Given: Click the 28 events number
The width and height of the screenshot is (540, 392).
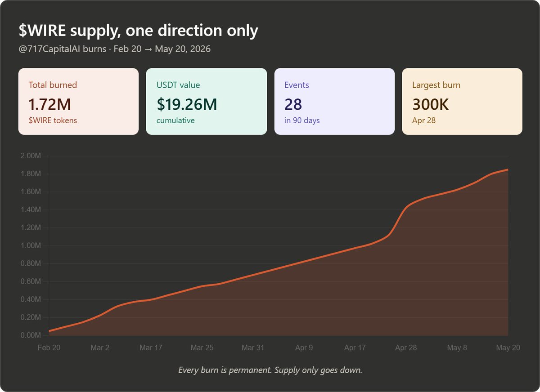Looking at the screenshot, I should pos(293,104).
